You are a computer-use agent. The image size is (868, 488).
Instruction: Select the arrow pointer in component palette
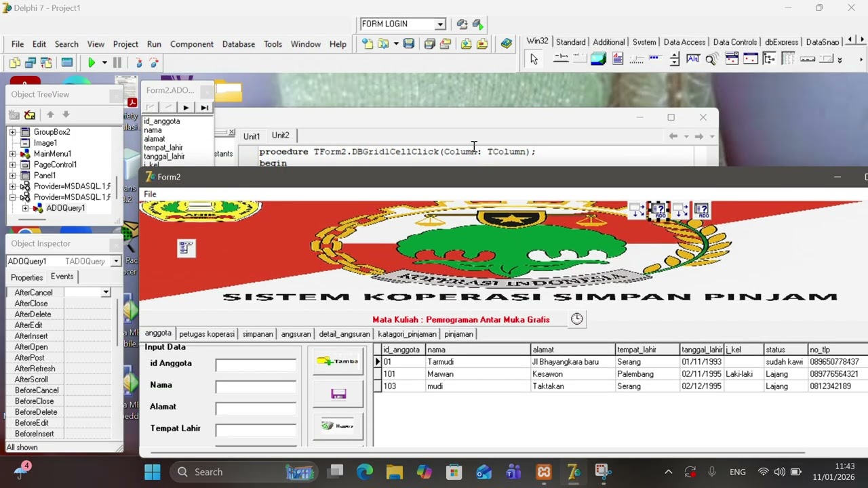tap(534, 60)
